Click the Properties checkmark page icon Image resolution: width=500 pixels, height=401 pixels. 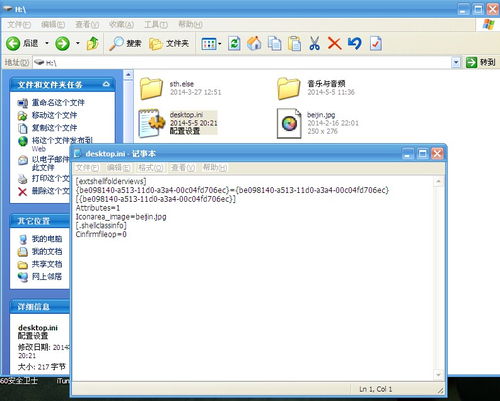[376, 44]
